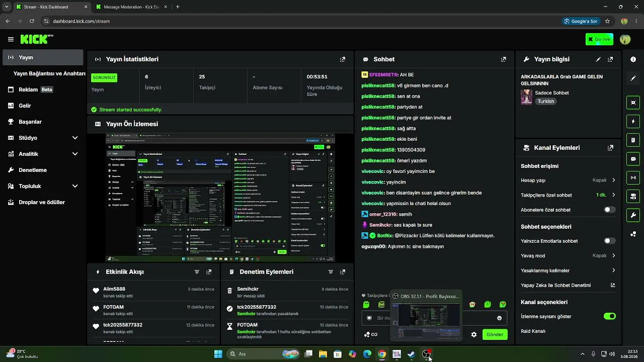
Task: Pop out the Yayın İstatistikleri panel
Action: click(x=343, y=59)
